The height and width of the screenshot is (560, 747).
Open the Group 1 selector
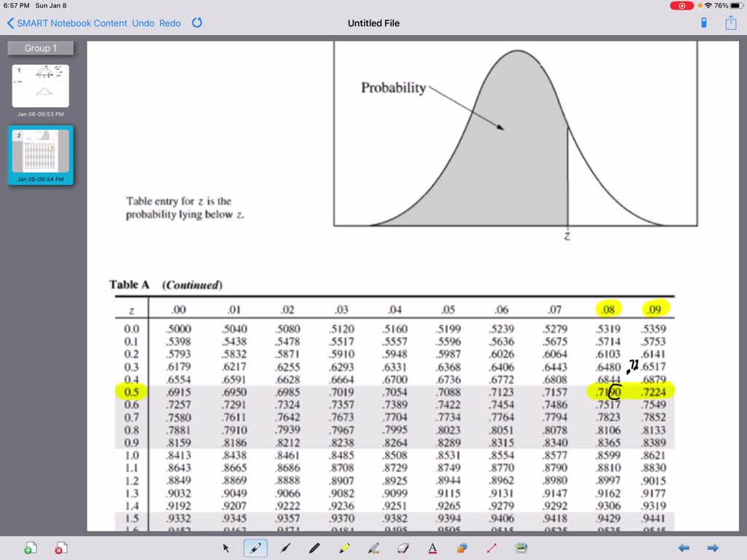[40, 47]
